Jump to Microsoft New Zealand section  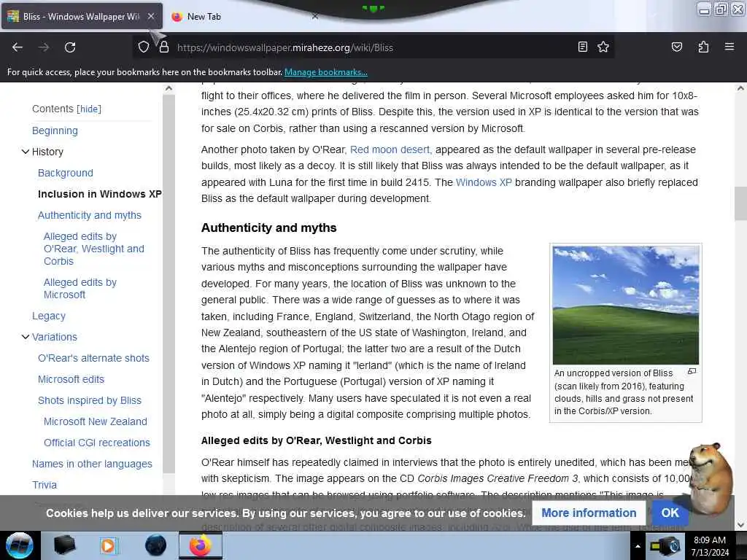point(96,422)
